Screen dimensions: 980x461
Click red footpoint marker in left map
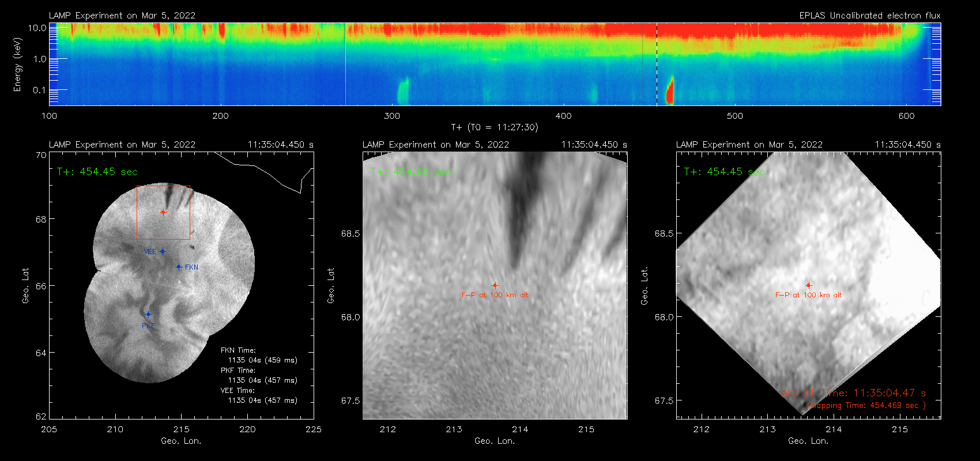coord(163,212)
